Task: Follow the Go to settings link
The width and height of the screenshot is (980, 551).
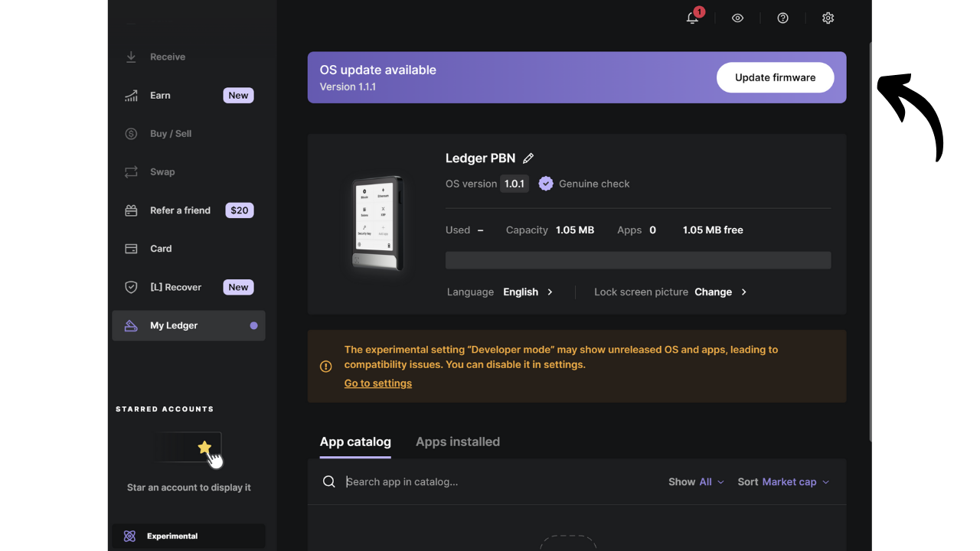Action: tap(377, 383)
